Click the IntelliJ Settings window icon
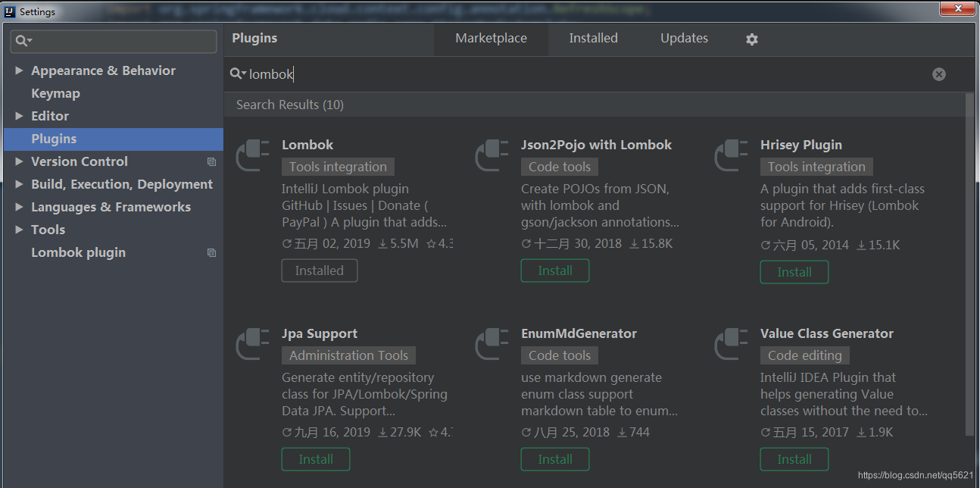 [11, 12]
